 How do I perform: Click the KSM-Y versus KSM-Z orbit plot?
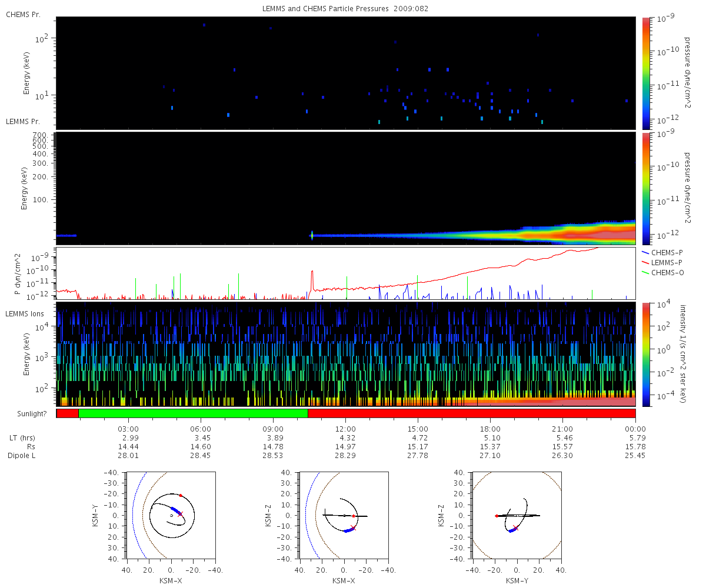[x=517, y=515]
